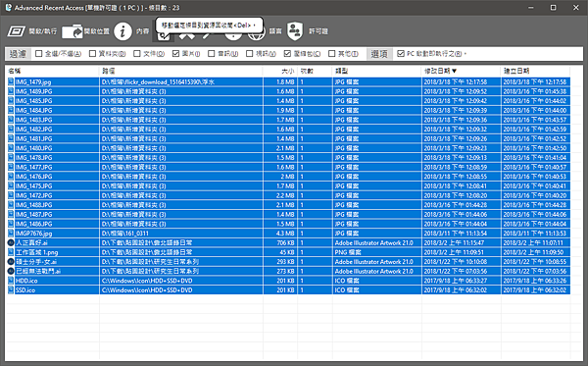Click the flickr_download path of IMG_1479.jpg

[158, 81]
